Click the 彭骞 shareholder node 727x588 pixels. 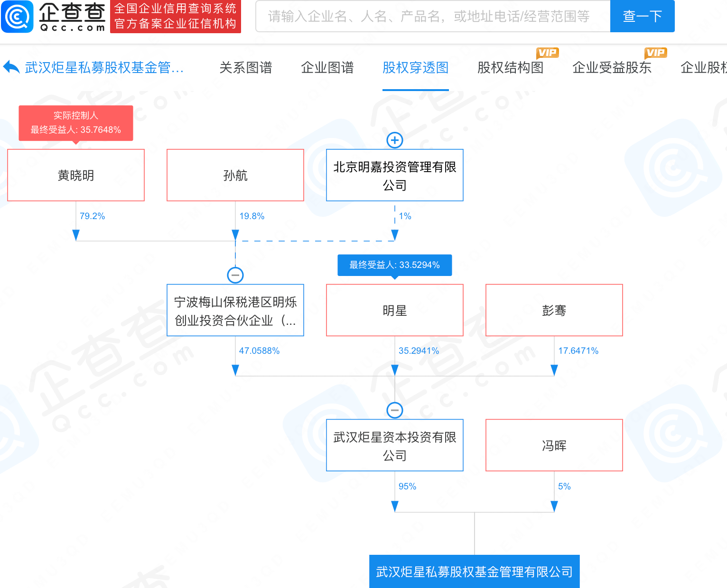tap(554, 311)
